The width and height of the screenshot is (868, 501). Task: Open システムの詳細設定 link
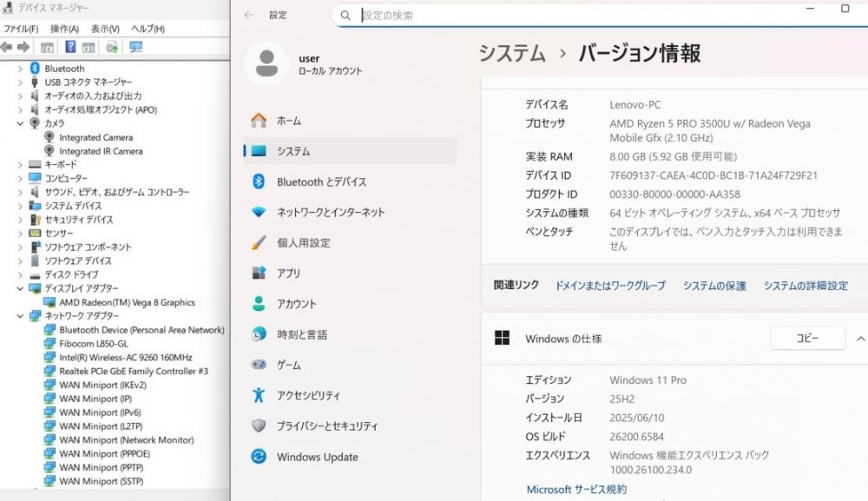(806, 286)
